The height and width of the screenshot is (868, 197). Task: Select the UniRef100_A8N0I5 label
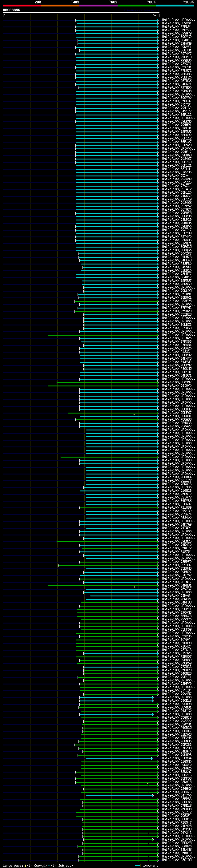point(177,782)
